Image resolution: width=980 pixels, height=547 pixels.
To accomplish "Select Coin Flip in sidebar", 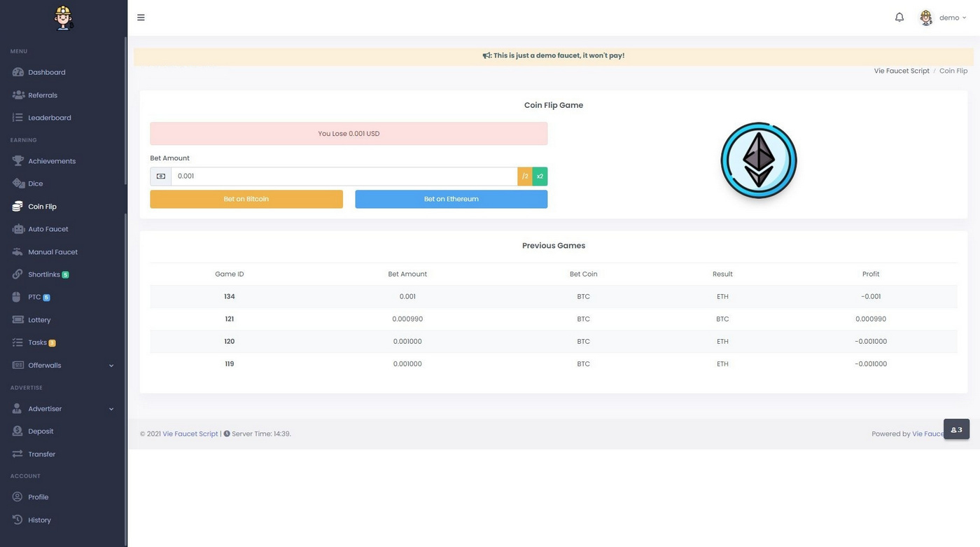I will (42, 207).
